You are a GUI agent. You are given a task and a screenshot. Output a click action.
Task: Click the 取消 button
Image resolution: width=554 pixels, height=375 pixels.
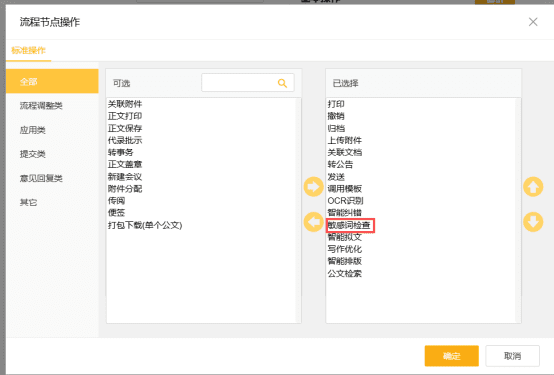click(512, 356)
